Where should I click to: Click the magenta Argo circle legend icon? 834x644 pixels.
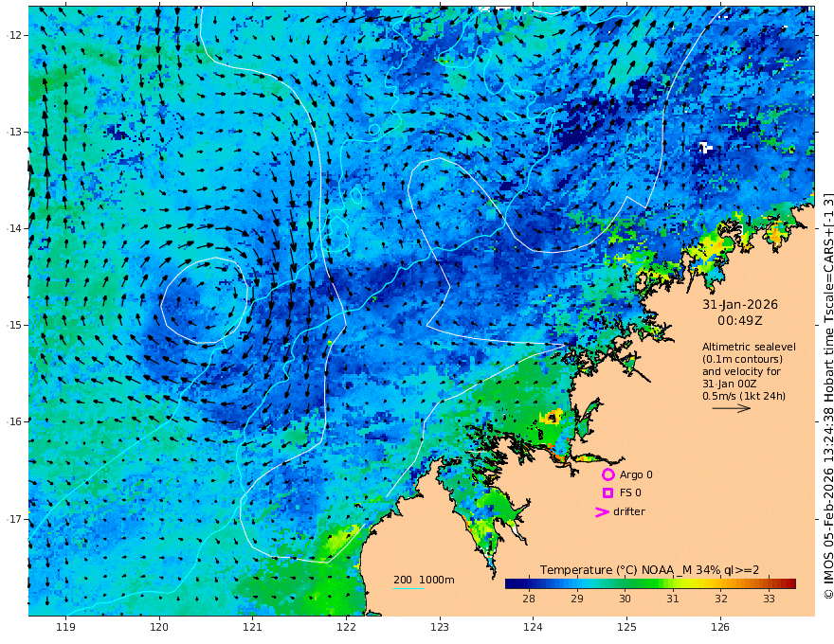tap(607, 474)
